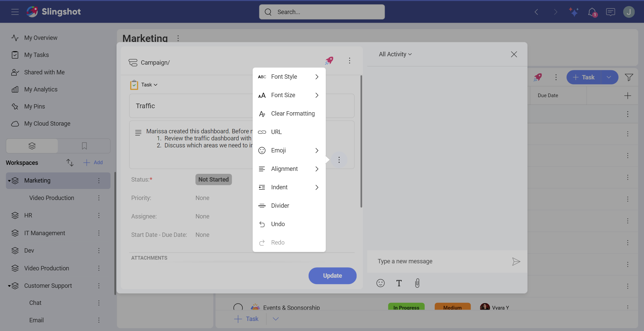The height and width of the screenshot is (331, 644).
Task: Click the Type a new message field
Action: click(x=439, y=261)
